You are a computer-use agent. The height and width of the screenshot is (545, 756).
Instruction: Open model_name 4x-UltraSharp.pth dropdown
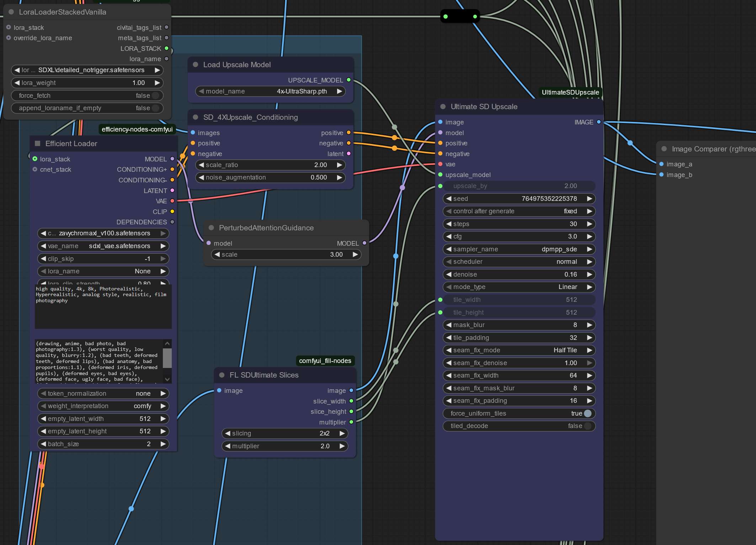[270, 91]
